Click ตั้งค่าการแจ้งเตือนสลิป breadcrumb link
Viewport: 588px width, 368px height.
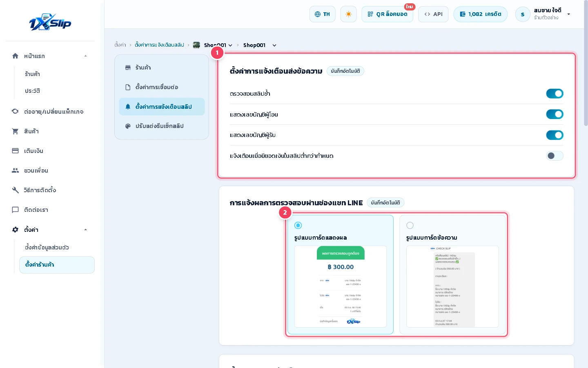pos(159,45)
